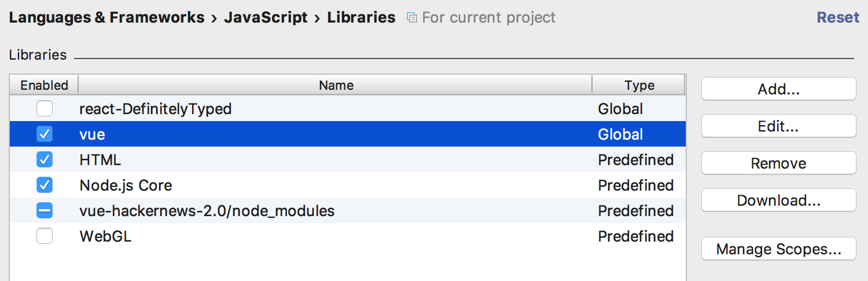Enable the WebGL library checkbox
Screen dimensions: 868x281
coord(45,236)
